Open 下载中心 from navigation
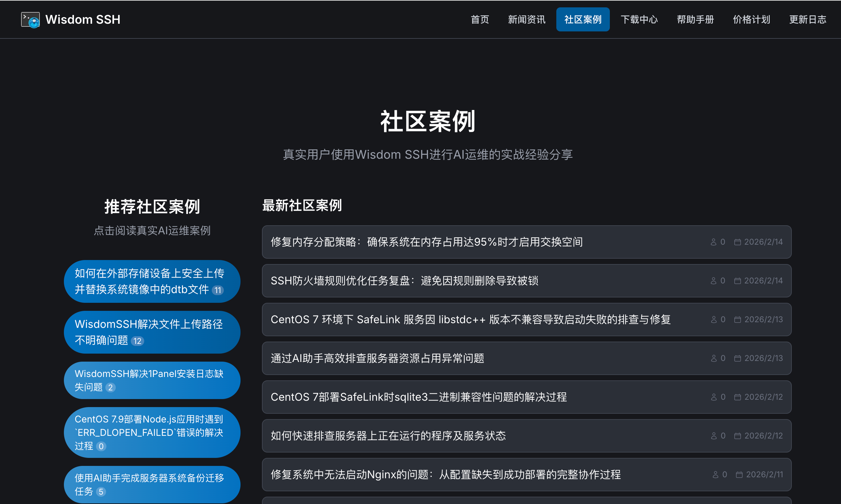Image resolution: width=841 pixels, height=504 pixels. pos(639,19)
